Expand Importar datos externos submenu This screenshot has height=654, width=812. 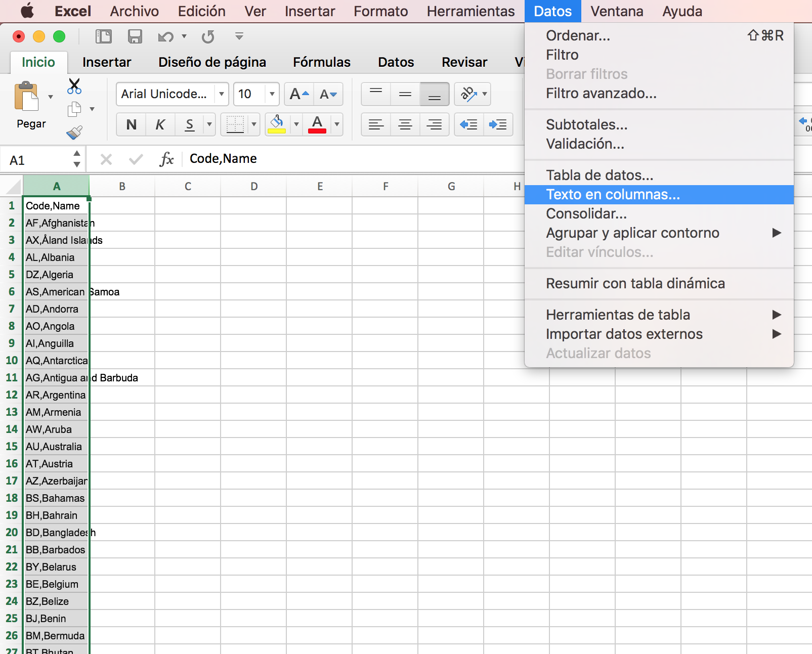click(659, 334)
